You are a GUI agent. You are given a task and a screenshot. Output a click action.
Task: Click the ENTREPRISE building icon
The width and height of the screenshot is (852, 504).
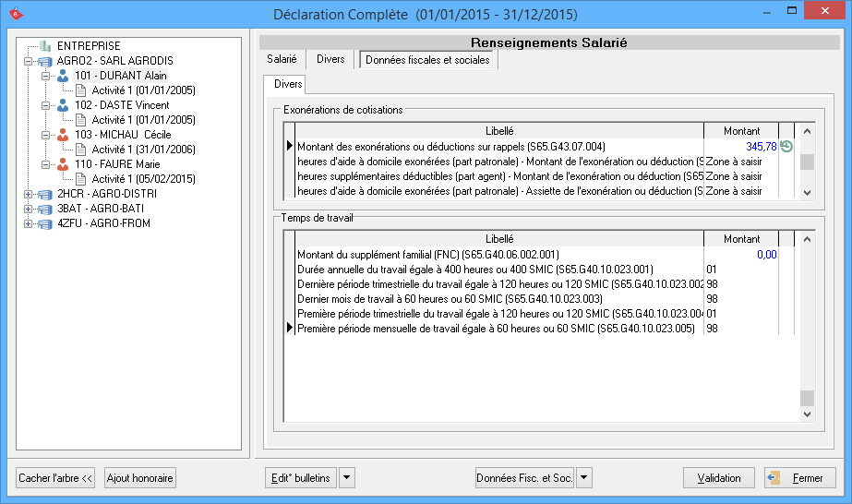[45, 46]
